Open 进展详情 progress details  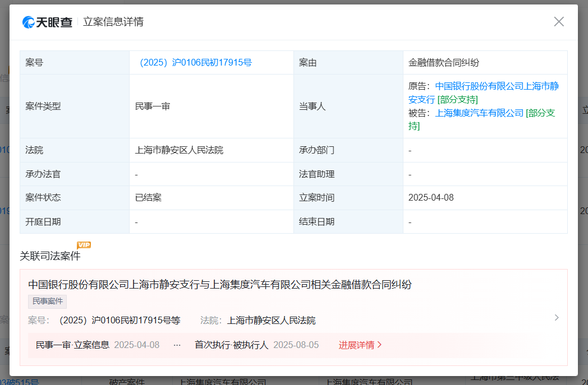(x=360, y=345)
